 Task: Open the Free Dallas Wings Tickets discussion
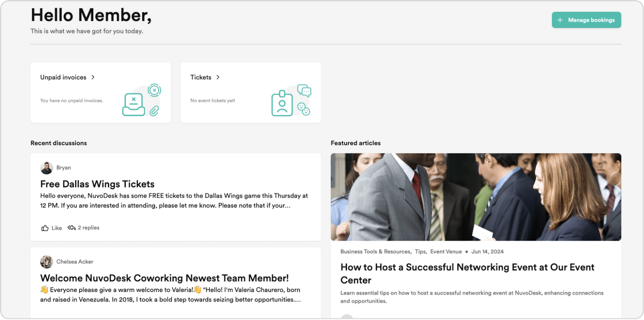tap(98, 184)
